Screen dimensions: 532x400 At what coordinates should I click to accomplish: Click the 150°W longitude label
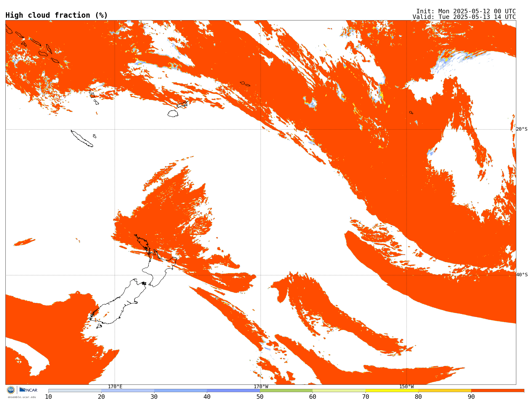407,387
